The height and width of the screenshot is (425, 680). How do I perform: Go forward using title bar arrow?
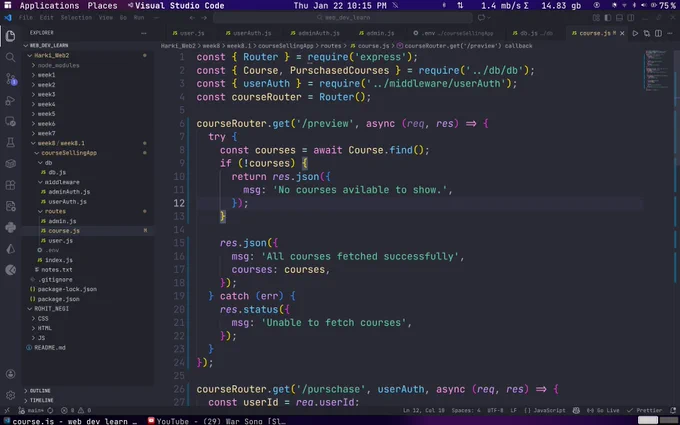[204, 18]
